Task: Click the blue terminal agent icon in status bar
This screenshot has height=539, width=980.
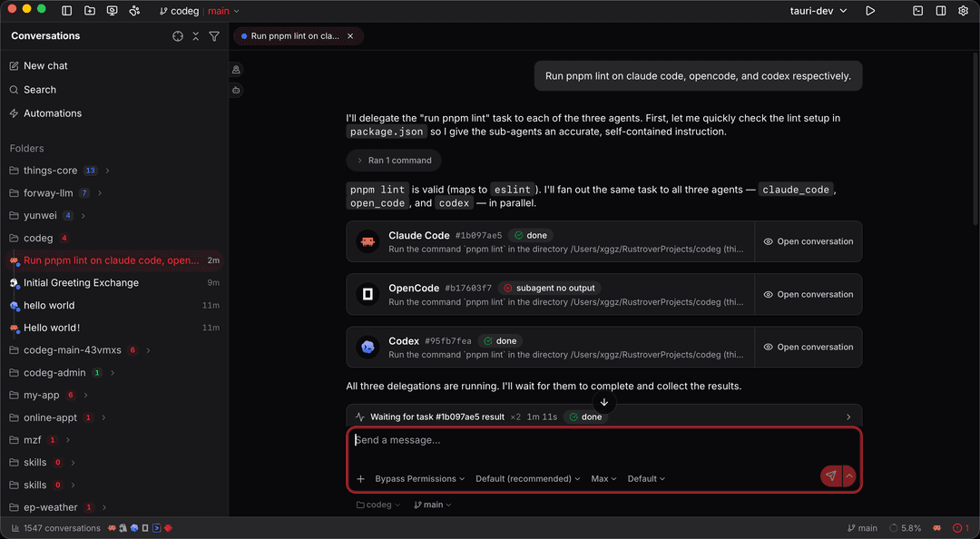Action: click(156, 528)
